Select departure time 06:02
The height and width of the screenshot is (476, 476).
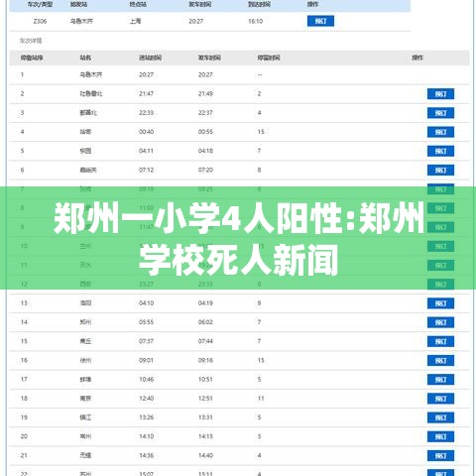(x=205, y=322)
